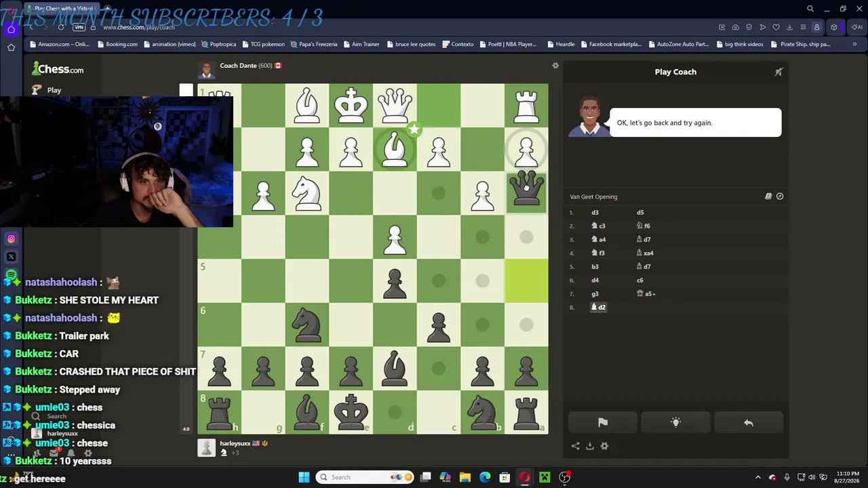
Task: Open Instagram from the browser sidebar
Action: coord(11,239)
